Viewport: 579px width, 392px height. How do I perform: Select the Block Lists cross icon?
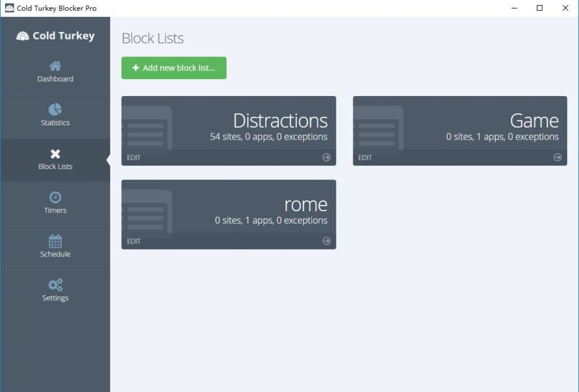[55, 154]
